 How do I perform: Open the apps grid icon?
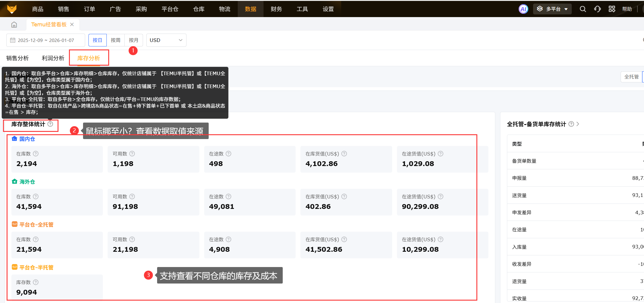(612, 9)
